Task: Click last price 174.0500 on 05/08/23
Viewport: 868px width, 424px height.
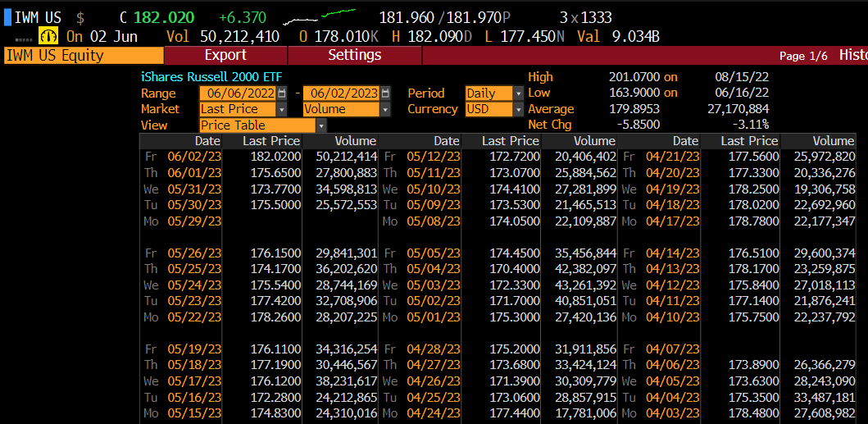Action: [x=515, y=221]
